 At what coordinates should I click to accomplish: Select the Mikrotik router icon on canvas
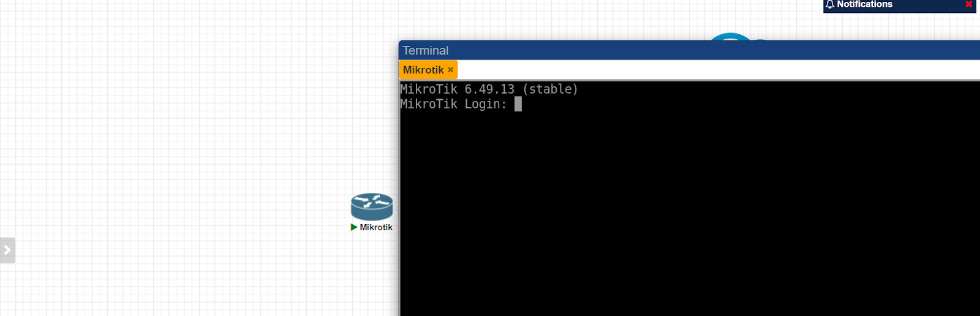372,206
